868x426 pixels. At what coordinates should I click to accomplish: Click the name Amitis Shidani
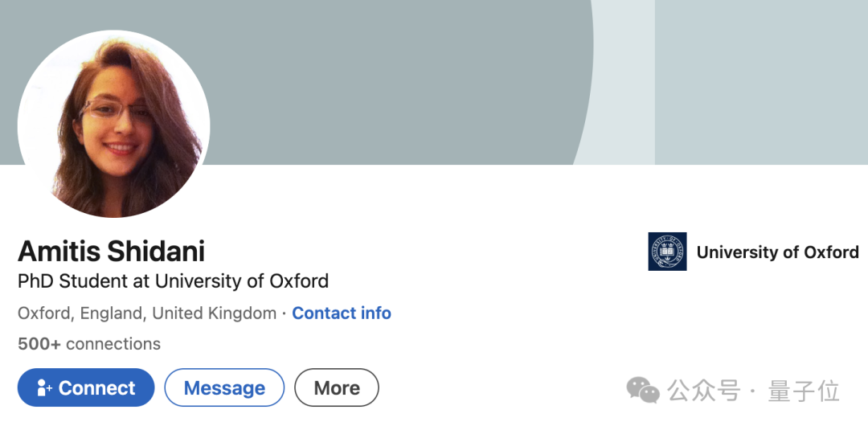click(x=111, y=252)
